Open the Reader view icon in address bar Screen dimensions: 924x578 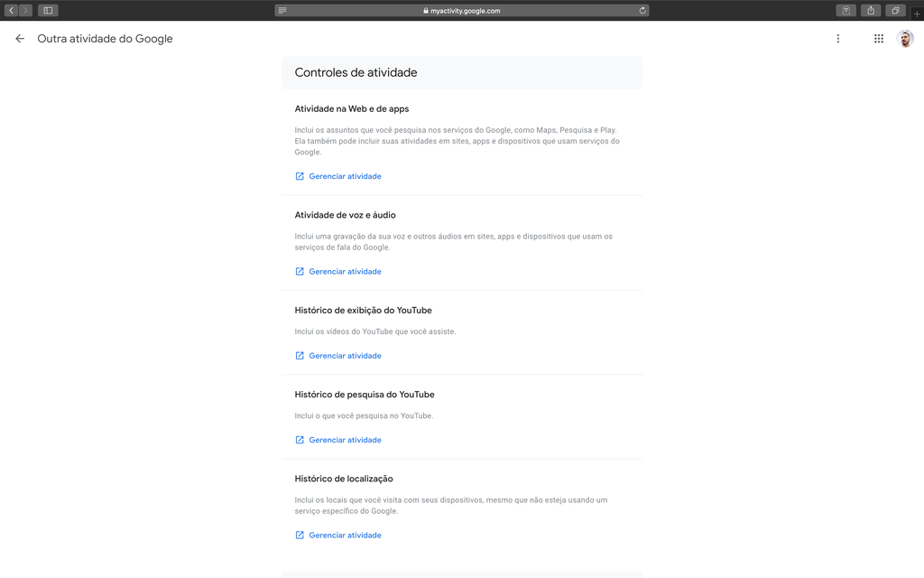tap(282, 10)
